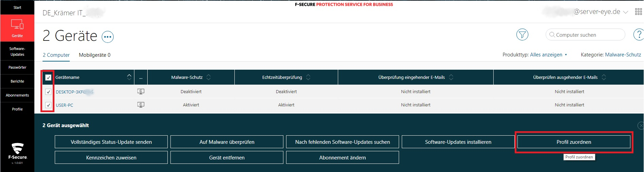Screen dimensions: 644x172
Task: Click Aktiviert under Echtzeitüberprüfung
Action: tap(286, 105)
